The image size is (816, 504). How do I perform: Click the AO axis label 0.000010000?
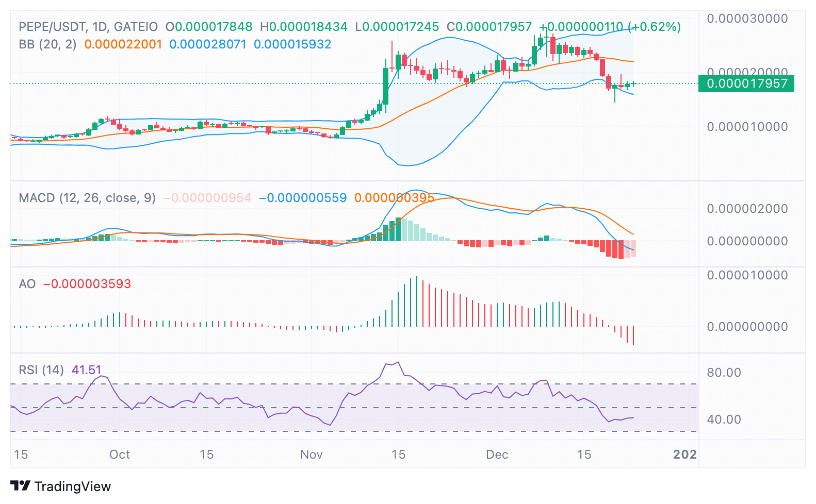click(747, 275)
